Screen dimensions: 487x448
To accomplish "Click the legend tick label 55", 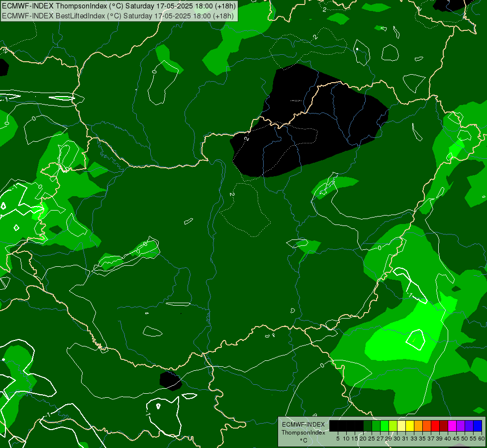I will click(x=473, y=439).
